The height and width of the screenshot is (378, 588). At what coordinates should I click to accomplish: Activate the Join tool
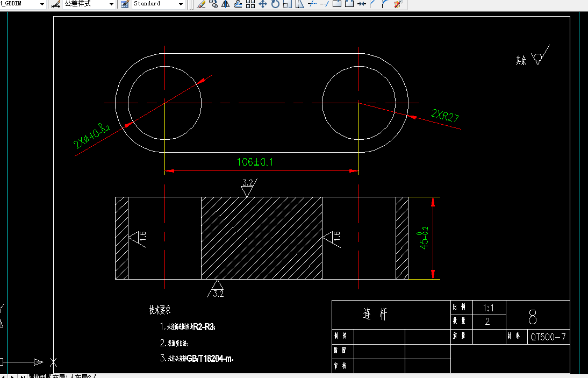(362, 4)
